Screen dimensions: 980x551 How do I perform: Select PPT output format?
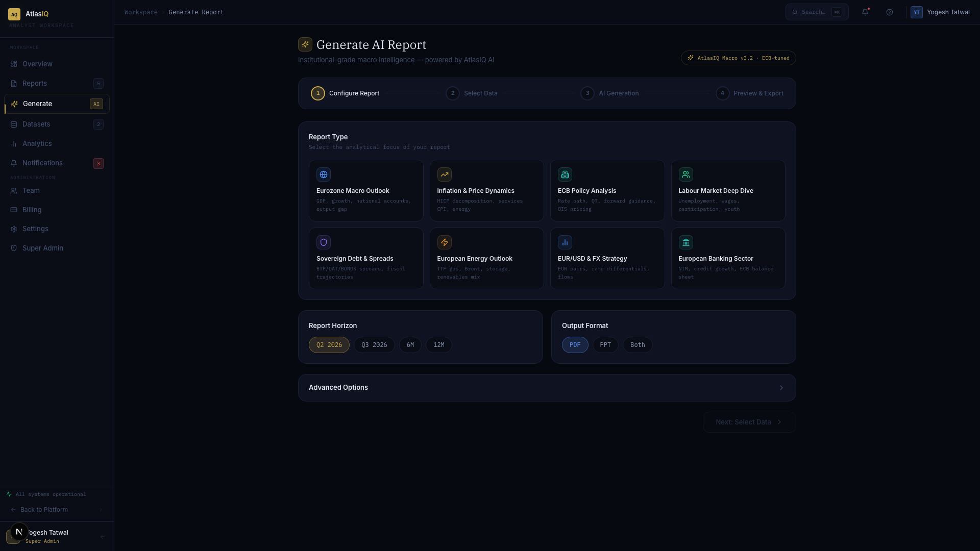(605, 345)
